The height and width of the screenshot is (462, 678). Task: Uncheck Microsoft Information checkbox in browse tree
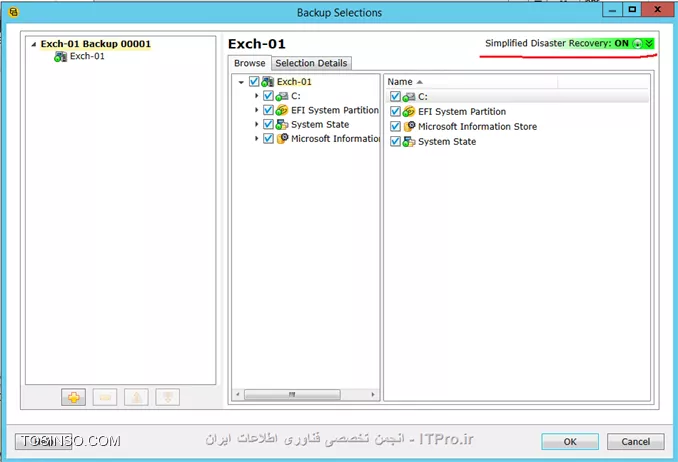(x=268, y=138)
